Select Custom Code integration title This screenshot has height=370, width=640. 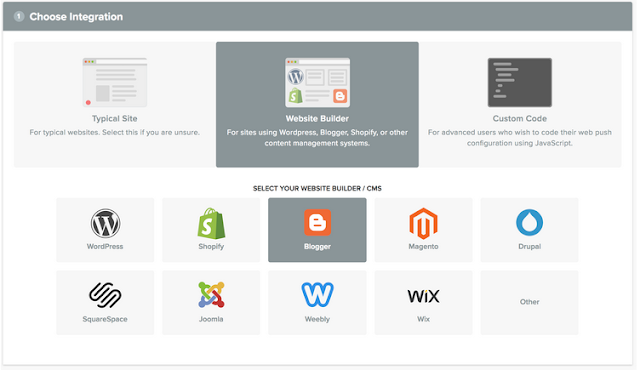click(x=520, y=119)
